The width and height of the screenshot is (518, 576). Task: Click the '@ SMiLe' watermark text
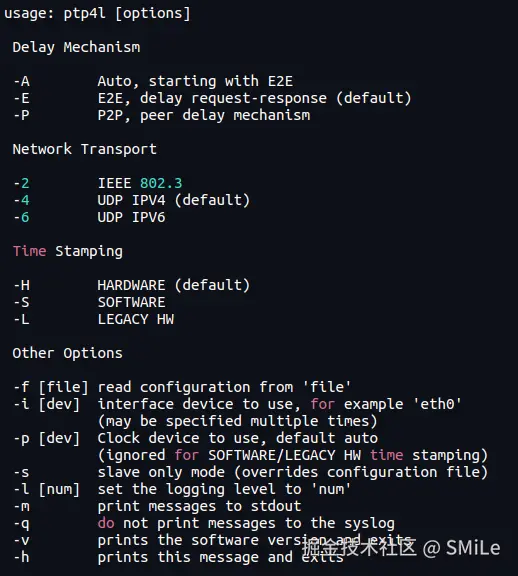point(461,548)
